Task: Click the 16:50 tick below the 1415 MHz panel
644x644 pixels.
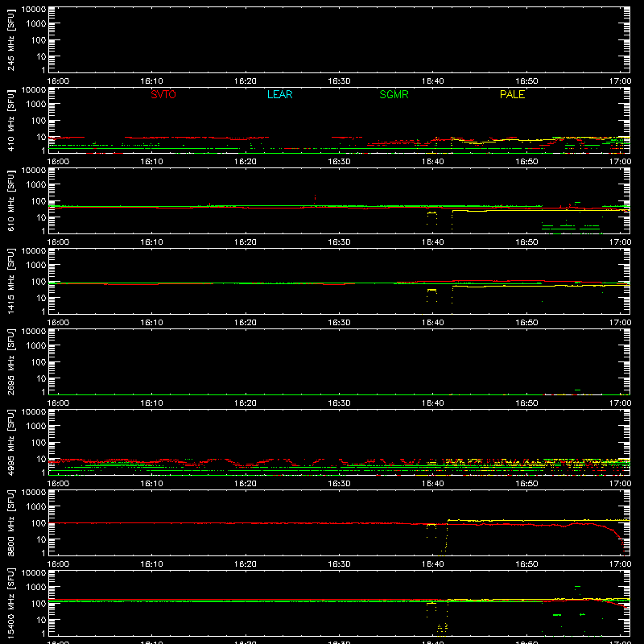Action: coord(526,323)
